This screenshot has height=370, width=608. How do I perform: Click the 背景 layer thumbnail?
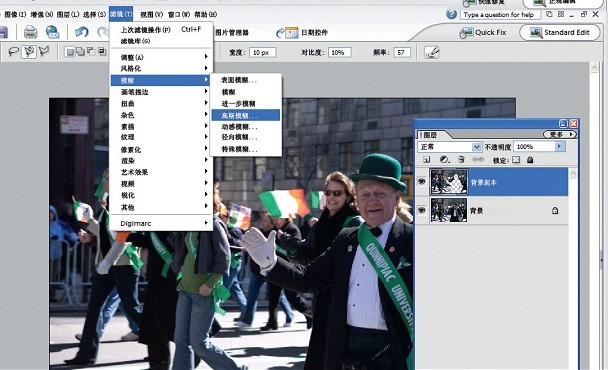[x=449, y=210]
